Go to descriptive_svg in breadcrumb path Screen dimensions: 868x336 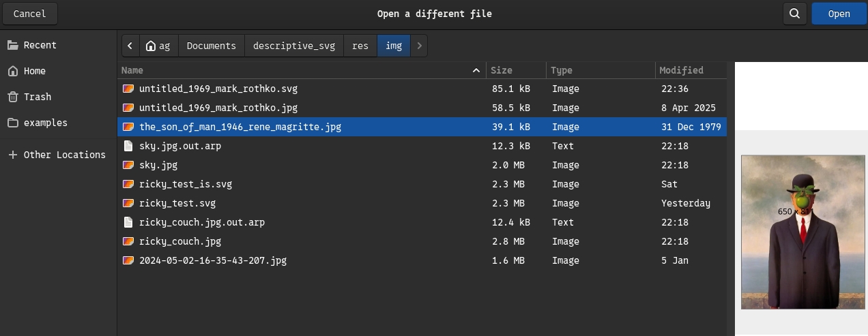294,46
